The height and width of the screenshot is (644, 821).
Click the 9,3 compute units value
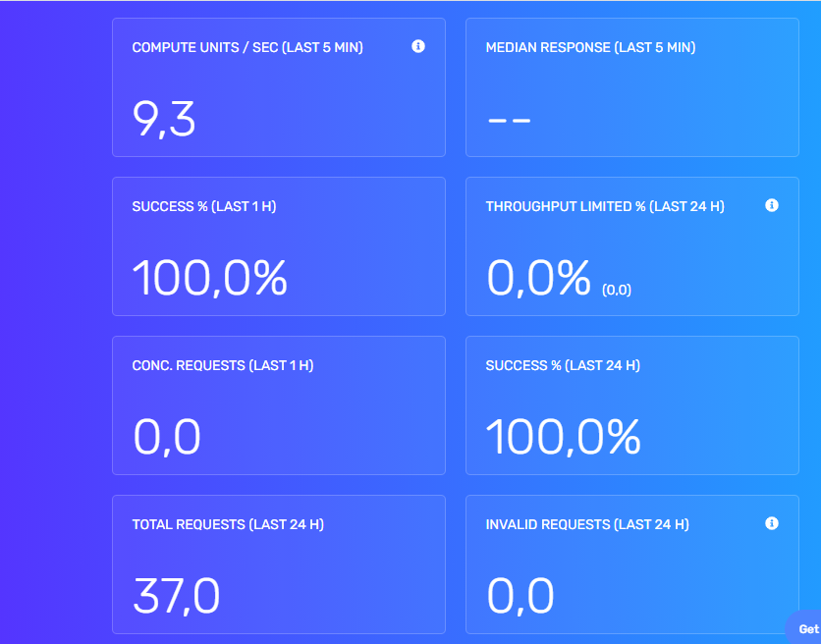tap(164, 120)
